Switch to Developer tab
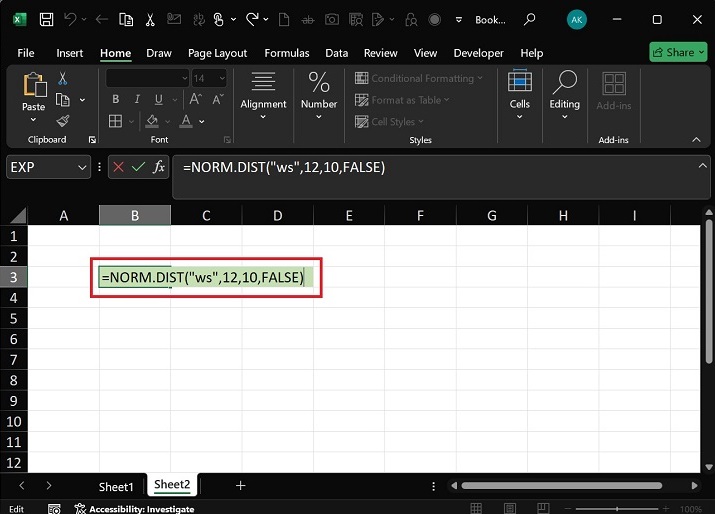The height and width of the screenshot is (514, 715). point(478,53)
